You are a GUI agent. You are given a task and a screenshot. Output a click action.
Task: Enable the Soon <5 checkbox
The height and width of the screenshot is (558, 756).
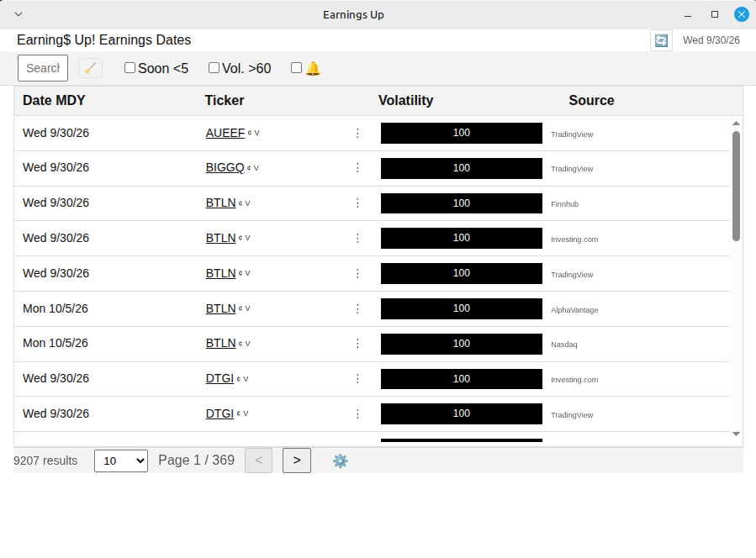[130, 68]
